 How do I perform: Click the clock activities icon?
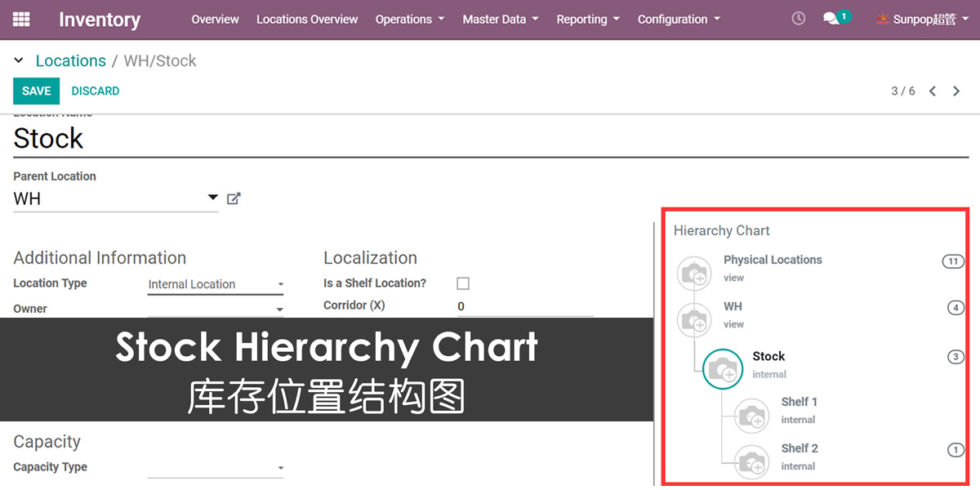coord(799,19)
